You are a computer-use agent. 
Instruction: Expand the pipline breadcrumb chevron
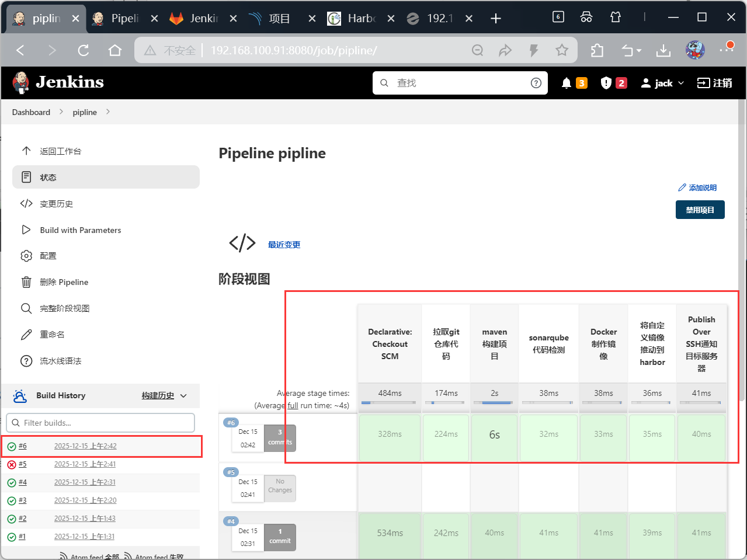pos(108,112)
